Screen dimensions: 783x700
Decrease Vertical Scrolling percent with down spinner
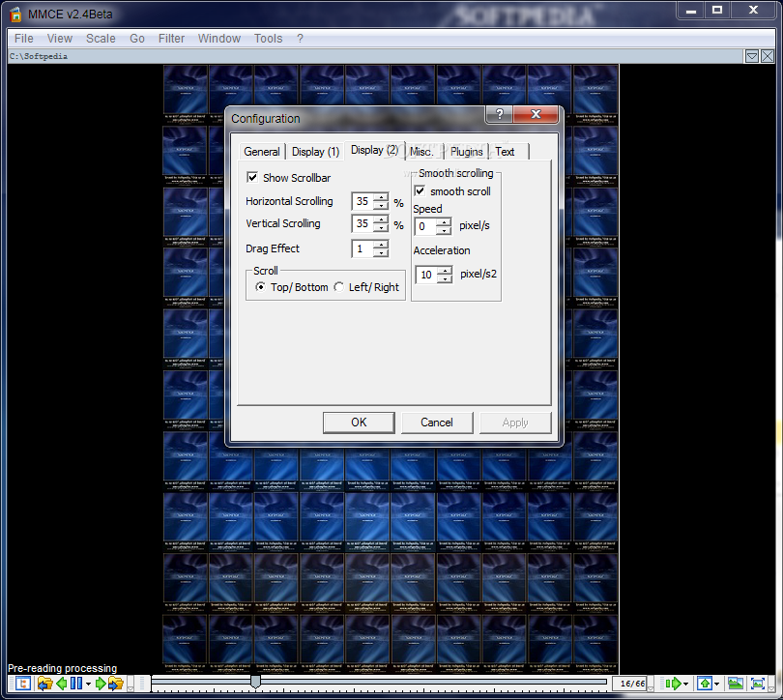pyautogui.click(x=381, y=227)
